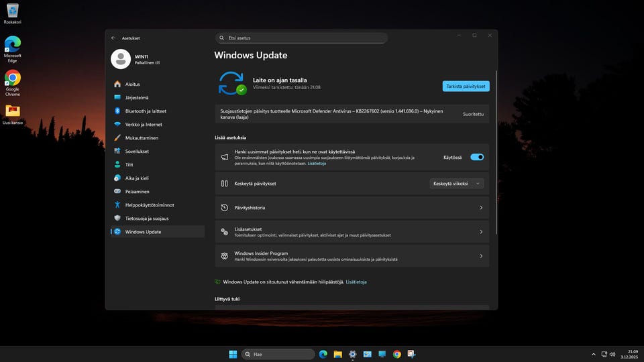Expand the Windows Insider Program row
Screen dimensions: 644x362
481,256
